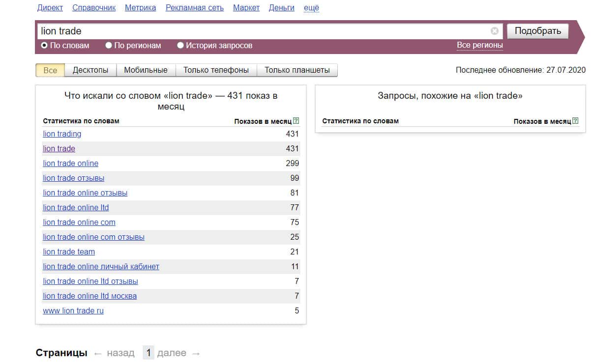Expand the 'ещё' services menu
596x364 pixels.
coord(311,7)
